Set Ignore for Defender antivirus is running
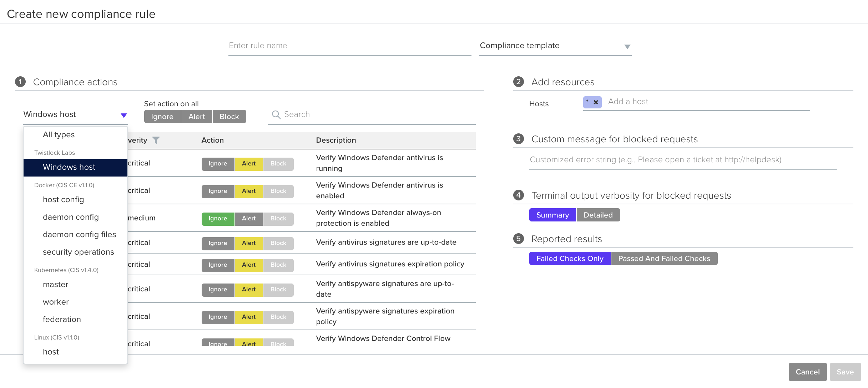 pos(218,164)
